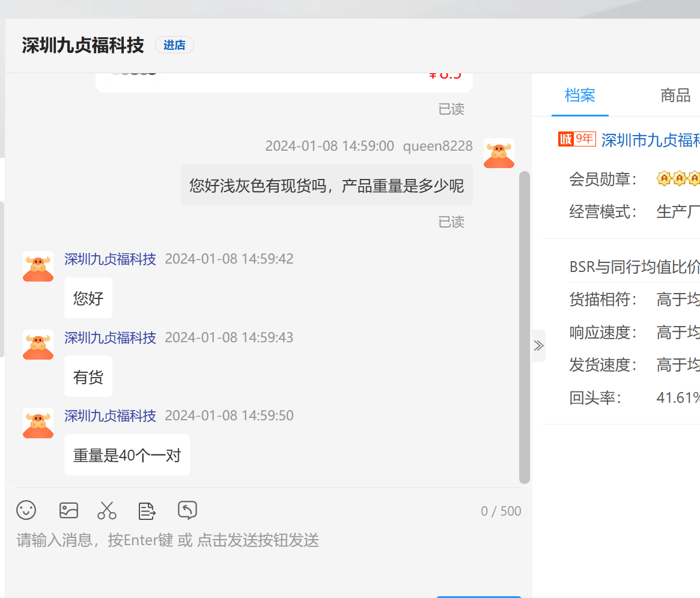Click the first 会员勋章 medal icon

coord(663,179)
